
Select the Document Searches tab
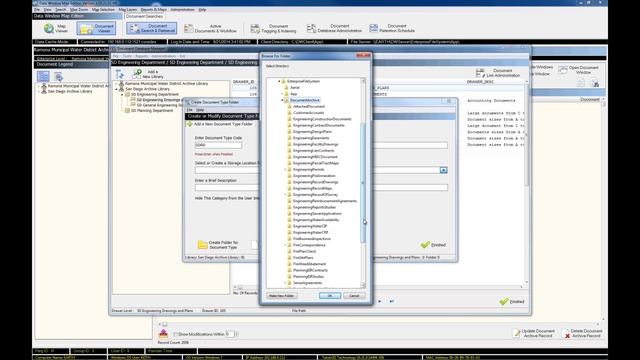tap(144, 16)
